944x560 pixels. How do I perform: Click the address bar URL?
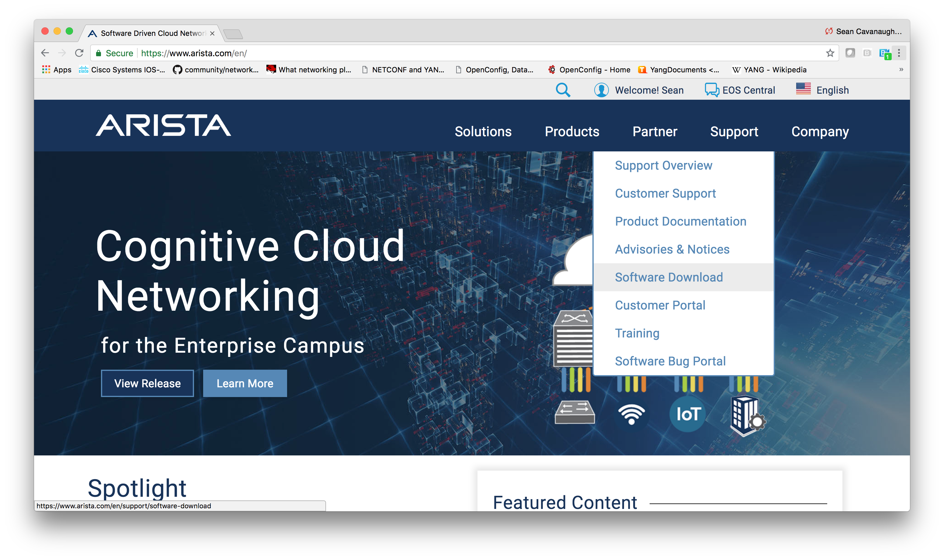point(194,53)
